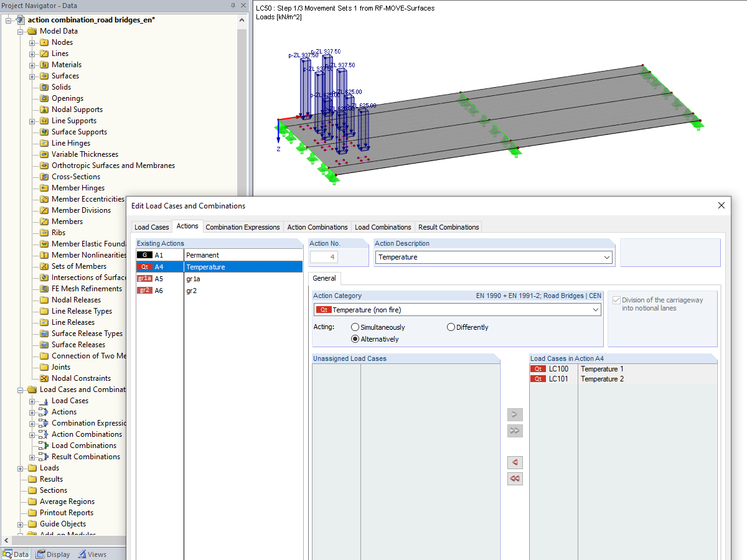Click the Solids icon in navigator
The image size is (747, 560).
point(44,87)
